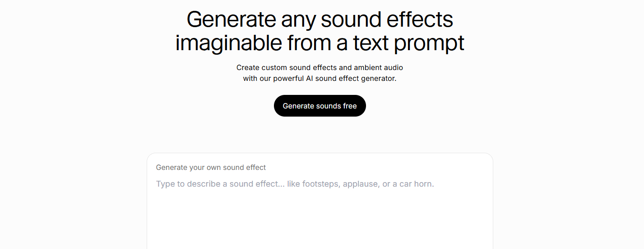Click the "Generate any sound effects" headline line

click(x=320, y=20)
